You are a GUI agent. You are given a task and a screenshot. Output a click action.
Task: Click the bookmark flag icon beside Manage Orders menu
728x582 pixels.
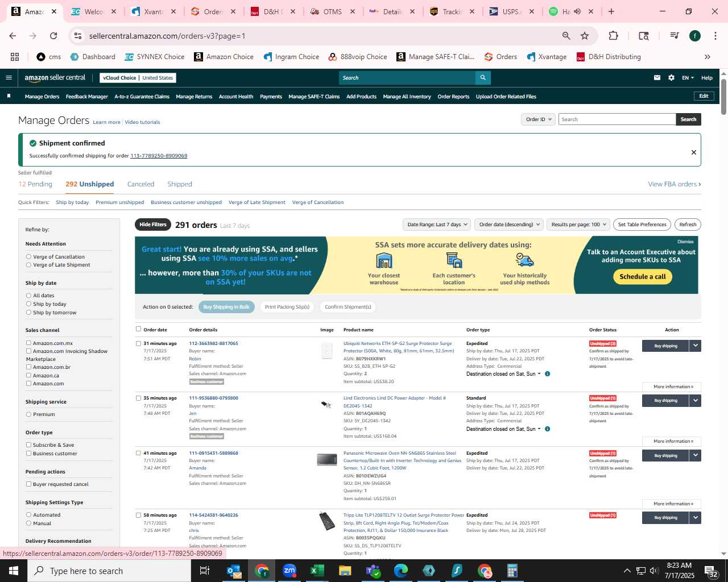click(9, 96)
